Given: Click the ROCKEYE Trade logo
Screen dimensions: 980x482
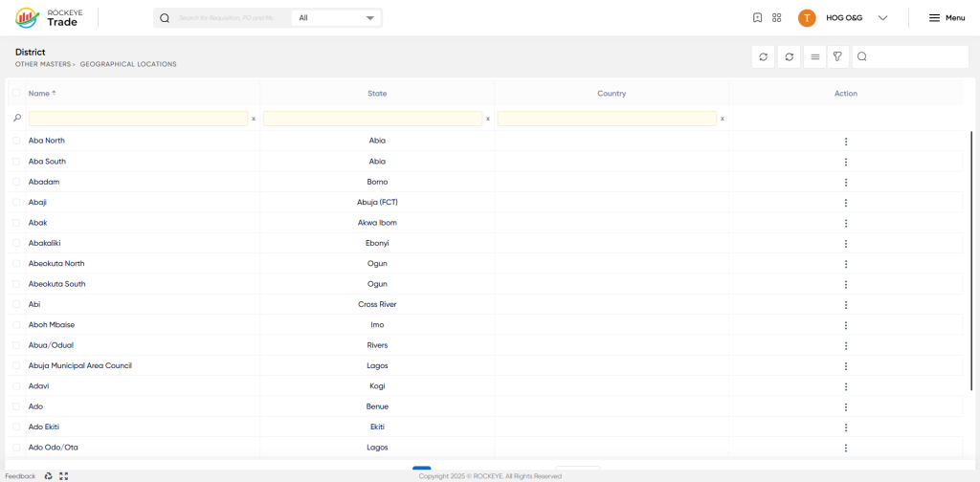Looking at the screenshot, I should (x=47, y=18).
